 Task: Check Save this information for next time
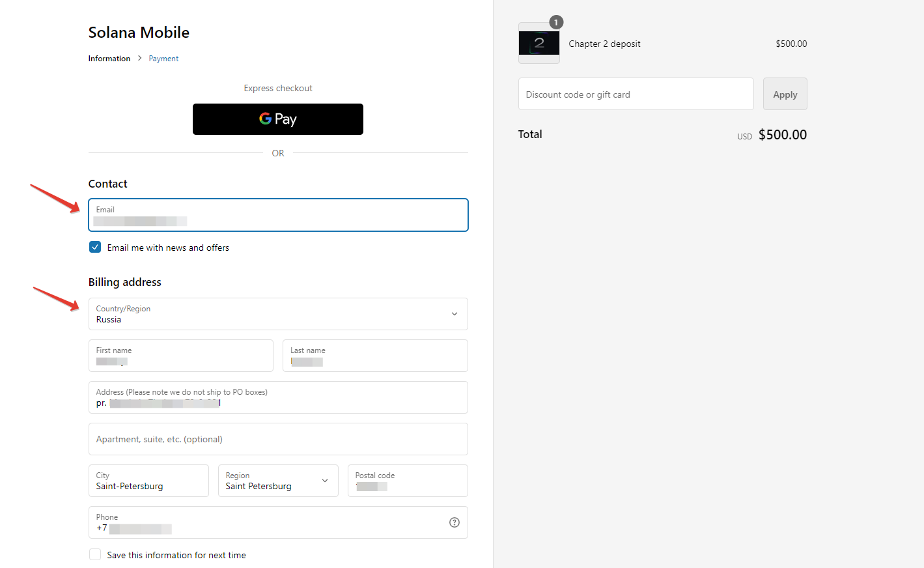click(95, 554)
